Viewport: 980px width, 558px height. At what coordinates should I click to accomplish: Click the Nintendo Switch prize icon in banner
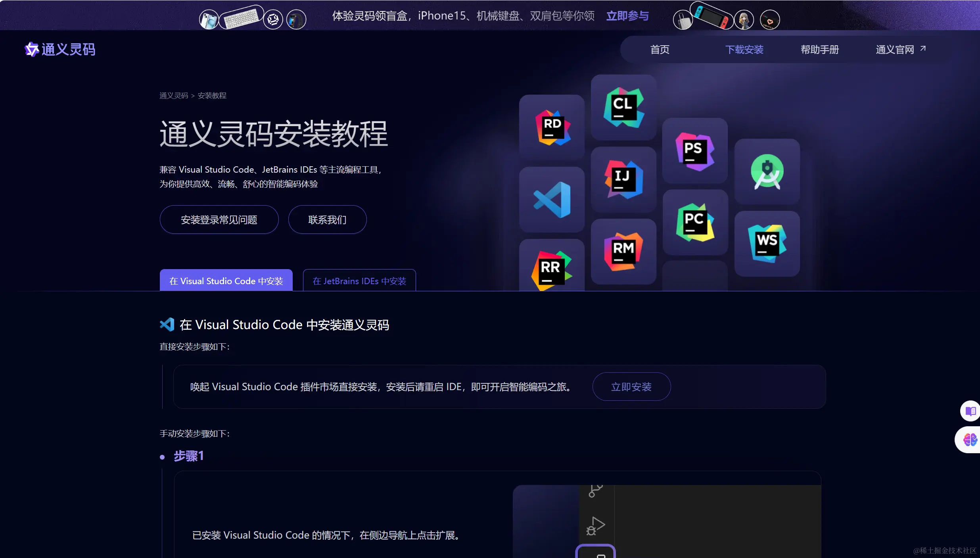[x=712, y=15]
